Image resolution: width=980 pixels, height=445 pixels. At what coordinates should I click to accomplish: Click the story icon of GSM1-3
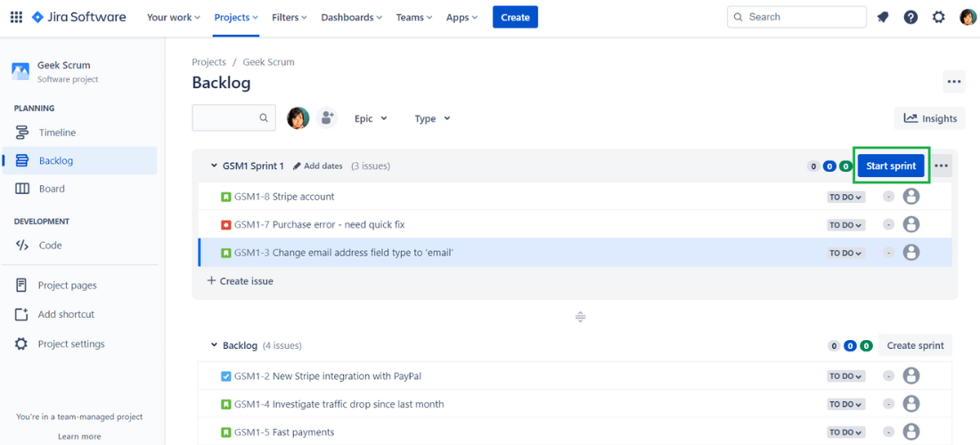226,253
